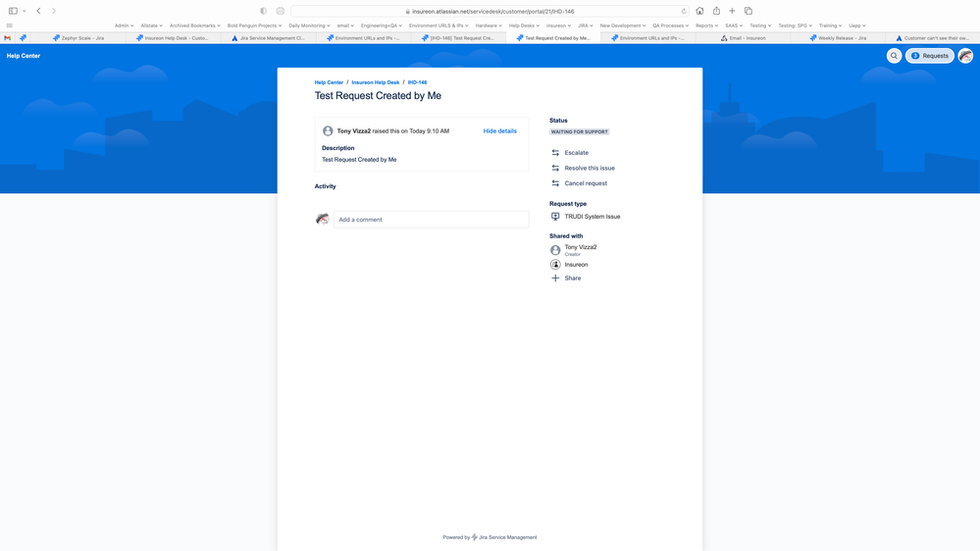Click Powered by Jira Service Management
The height and width of the screenshot is (551, 980).
pyautogui.click(x=490, y=537)
